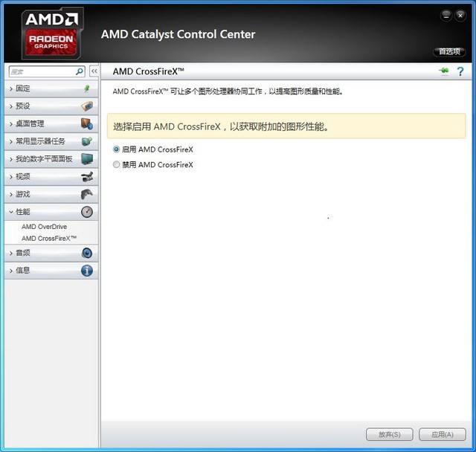This screenshot has width=476, height=452.
Task: Click the 视频 camera icon
Action: point(87,176)
